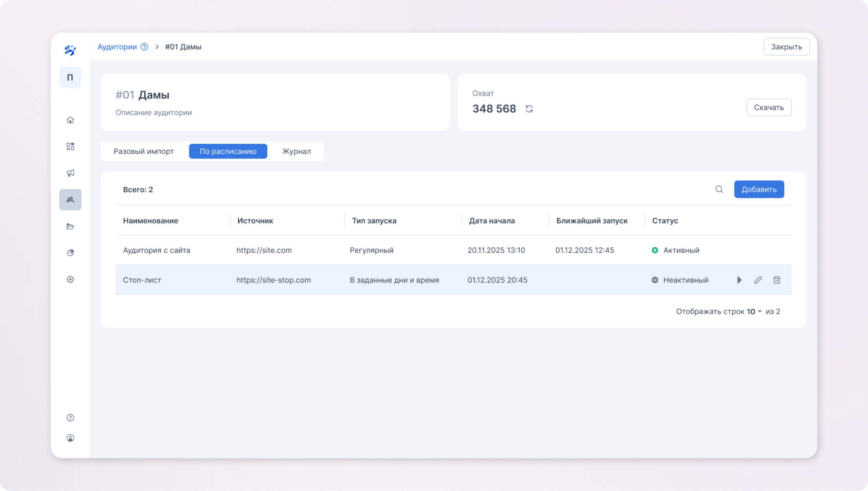Click Источник column header

[255, 221]
